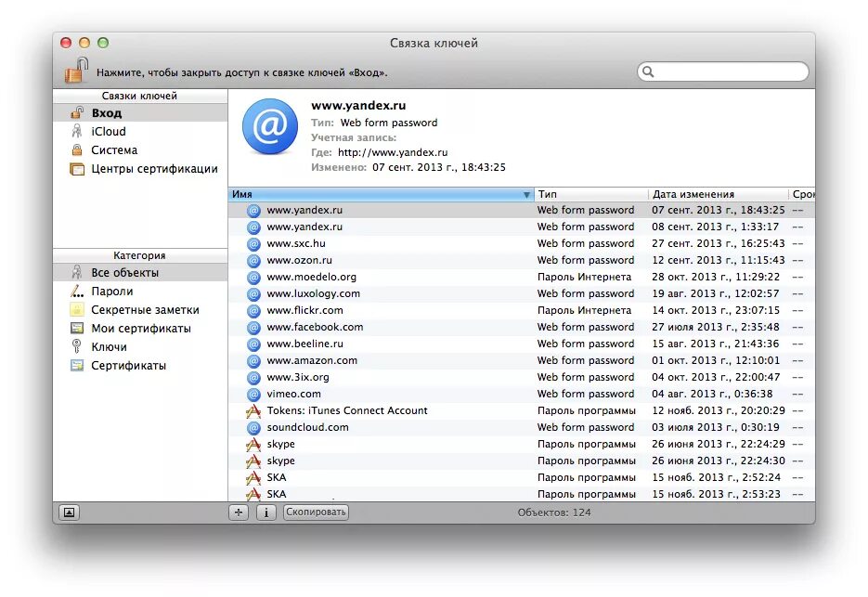Viewport: 868px width, 597px height.
Task: Click the Скопировать button
Action: click(x=316, y=513)
